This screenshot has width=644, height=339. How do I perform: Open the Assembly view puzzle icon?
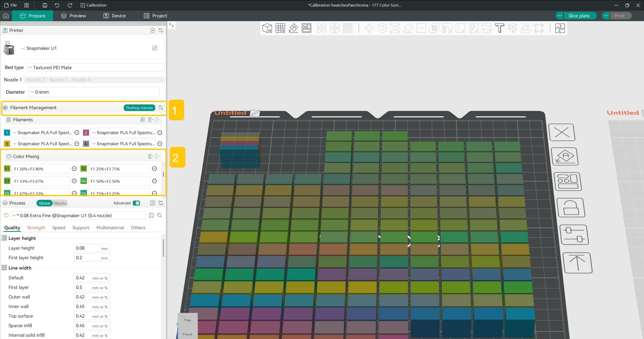coord(560,28)
